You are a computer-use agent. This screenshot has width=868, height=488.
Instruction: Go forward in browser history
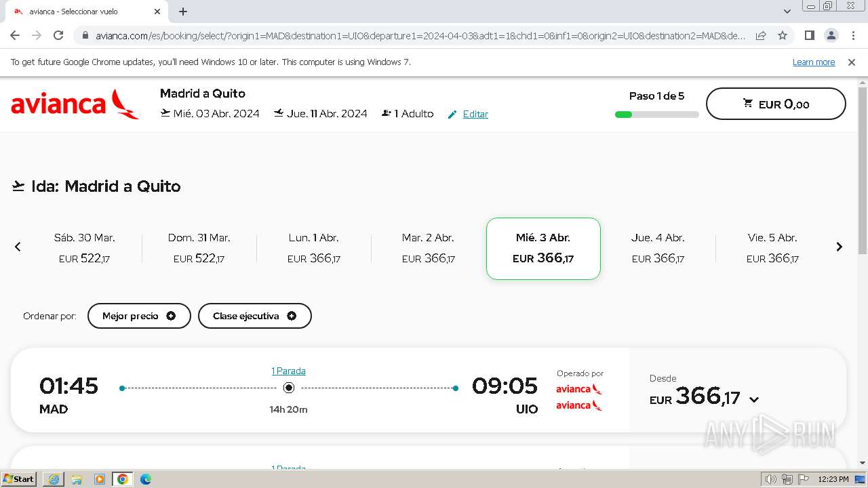[37, 35]
